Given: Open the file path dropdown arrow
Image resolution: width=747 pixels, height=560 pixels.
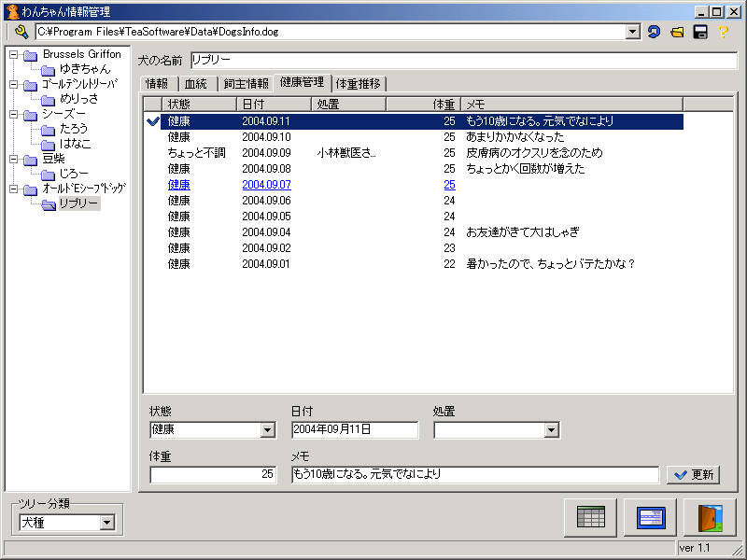Looking at the screenshot, I should [632, 32].
